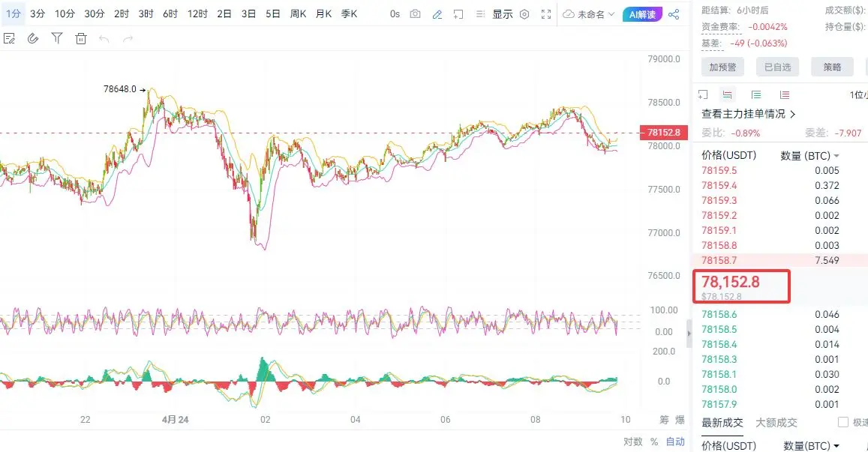This screenshot has height=452, width=868.
Task: Show buy orders only (green list icon)
Action: pyautogui.click(x=756, y=94)
